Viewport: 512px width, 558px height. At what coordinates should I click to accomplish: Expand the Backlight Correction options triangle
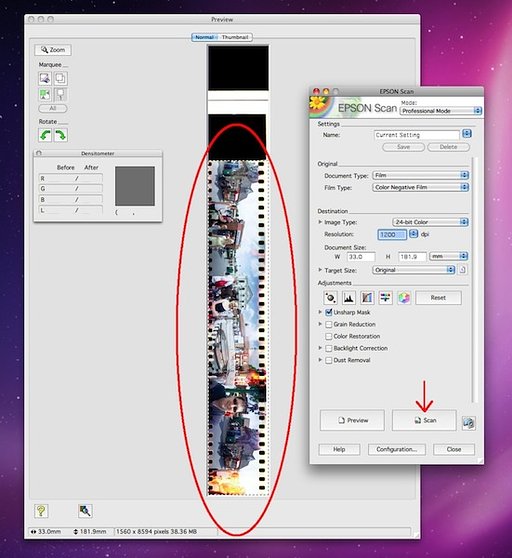320,348
